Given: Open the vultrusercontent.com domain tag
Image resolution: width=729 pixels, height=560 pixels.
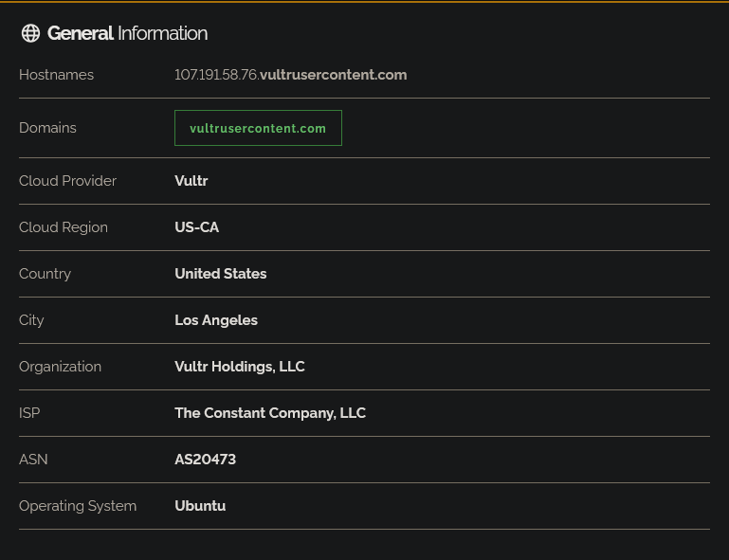Looking at the screenshot, I should (258, 128).
